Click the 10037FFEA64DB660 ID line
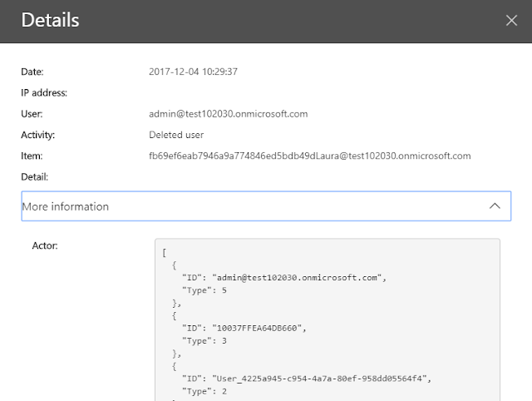The width and height of the screenshot is (532, 401). (x=244, y=329)
